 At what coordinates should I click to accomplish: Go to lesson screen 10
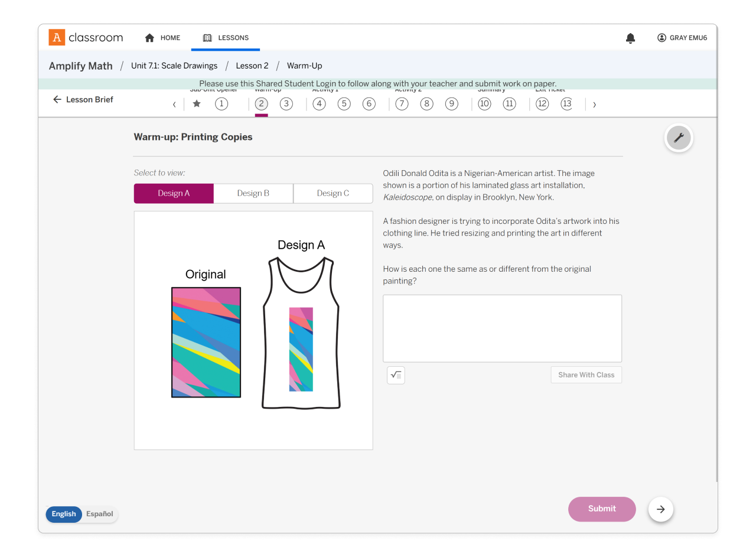click(484, 104)
